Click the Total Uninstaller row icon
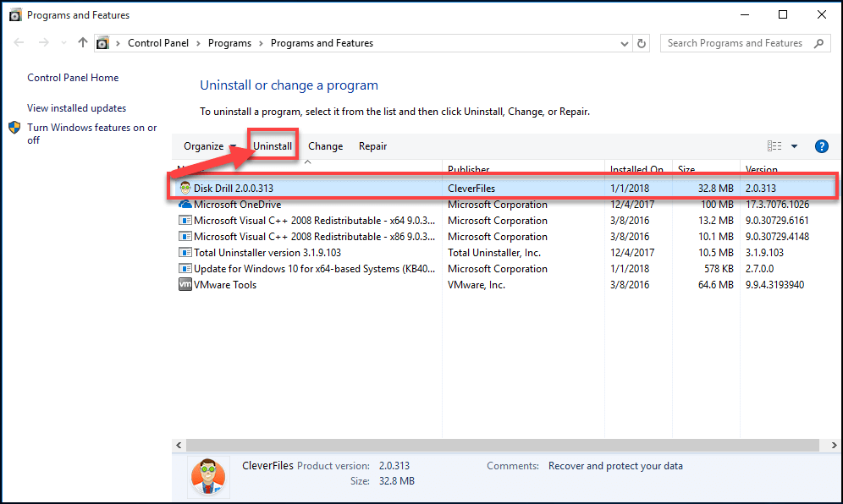 click(x=185, y=253)
